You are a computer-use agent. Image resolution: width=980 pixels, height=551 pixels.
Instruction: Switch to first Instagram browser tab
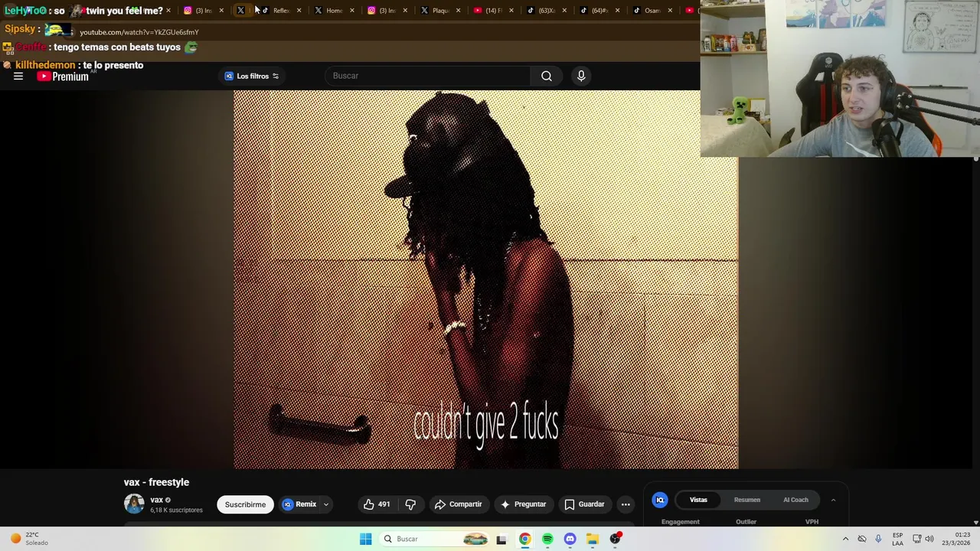198,10
